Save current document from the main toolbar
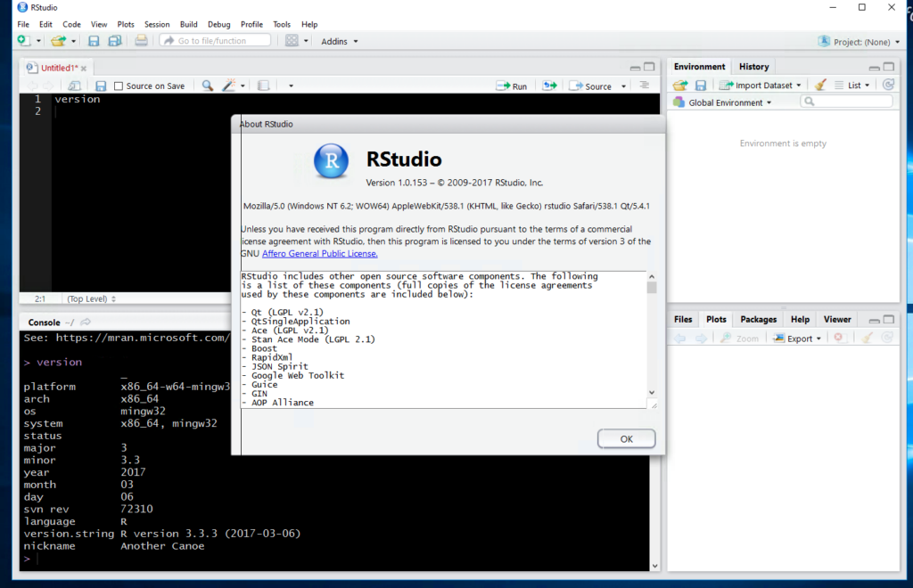913x588 pixels. (93, 41)
